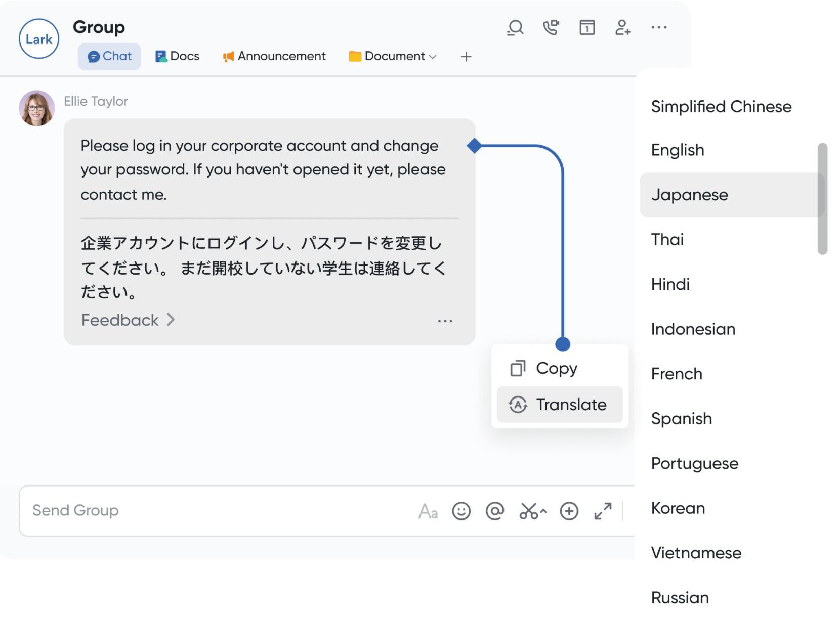Click the @ mention icon
This screenshot has height=619, width=840.
pos(495,511)
